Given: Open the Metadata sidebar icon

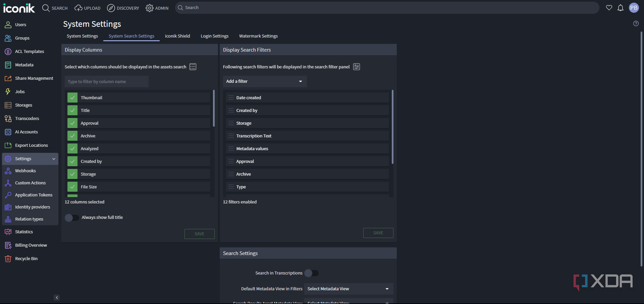Looking at the screenshot, I should pos(8,65).
